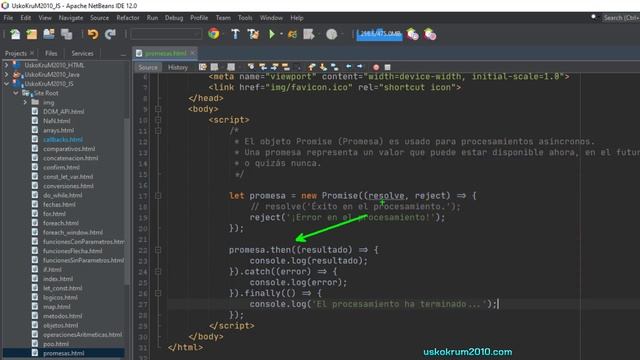Click the editor Last Edit icon
The image size is (640, 360).
(x=202, y=67)
